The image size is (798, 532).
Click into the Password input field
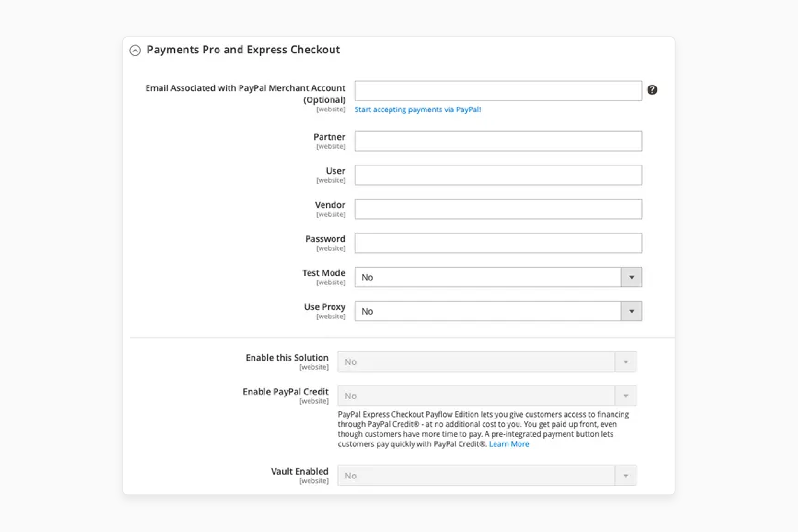(x=498, y=243)
